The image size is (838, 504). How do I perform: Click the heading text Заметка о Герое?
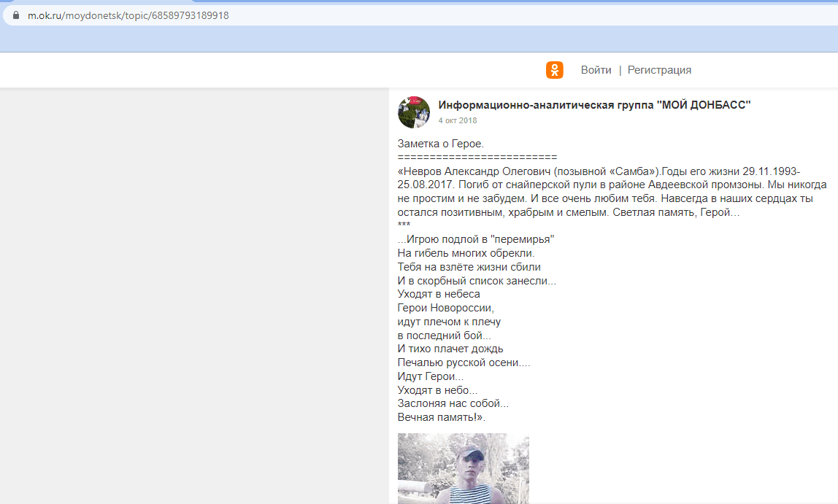click(440, 144)
